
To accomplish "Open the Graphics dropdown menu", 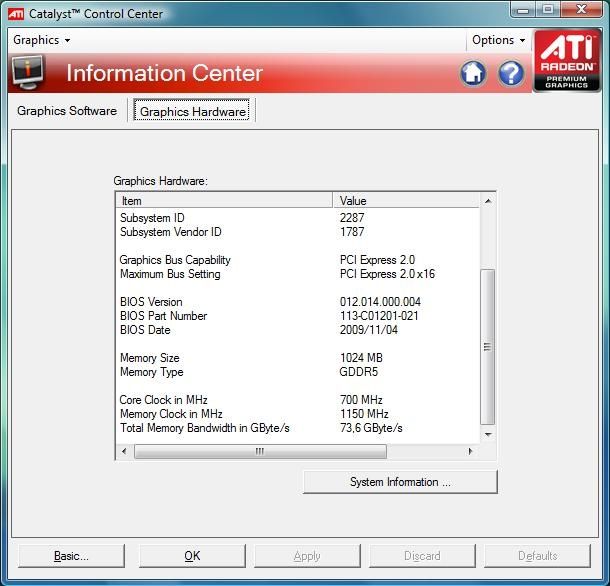I will pyautogui.click(x=41, y=40).
